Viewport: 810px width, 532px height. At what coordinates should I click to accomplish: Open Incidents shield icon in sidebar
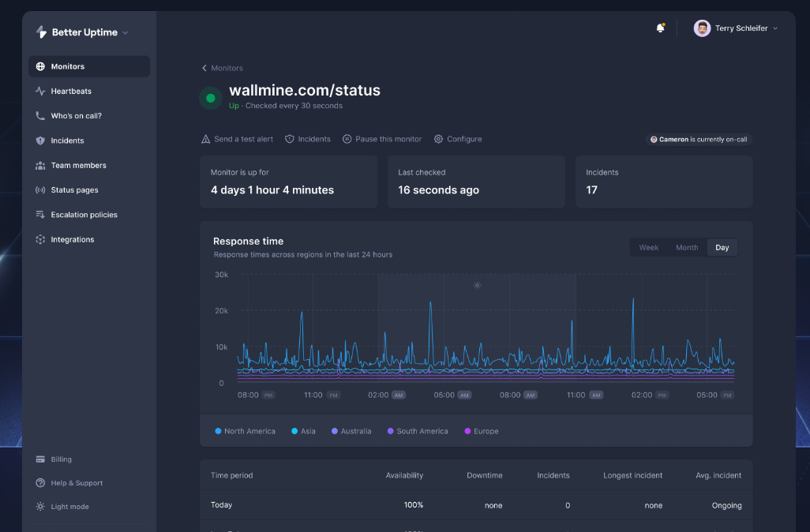point(40,140)
